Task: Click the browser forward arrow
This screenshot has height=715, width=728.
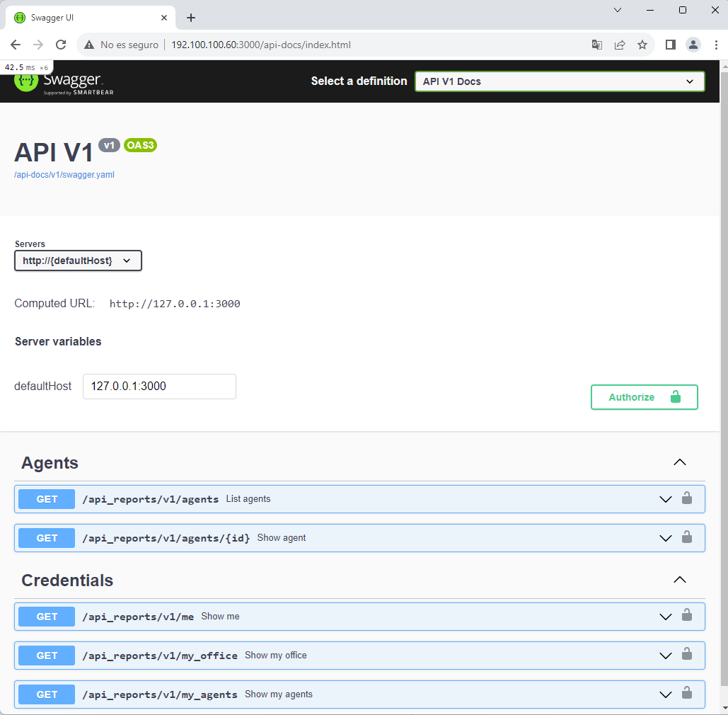Action: [x=38, y=45]
